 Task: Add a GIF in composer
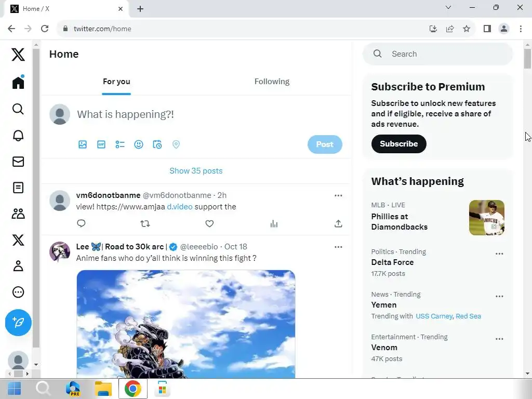(x=101, y=144)
